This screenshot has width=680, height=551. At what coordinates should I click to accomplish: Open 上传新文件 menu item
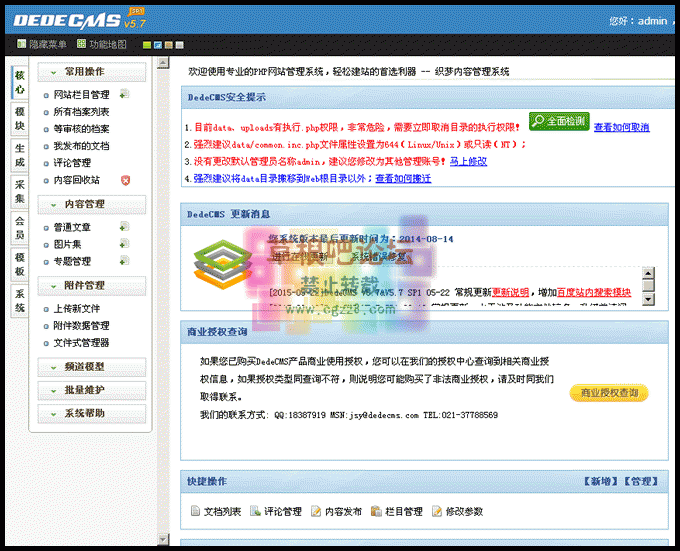click(76, 309)
